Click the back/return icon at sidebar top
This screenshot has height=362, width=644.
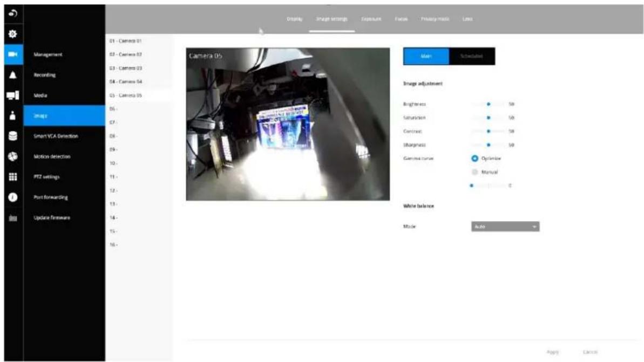click(x=13, y=13)
